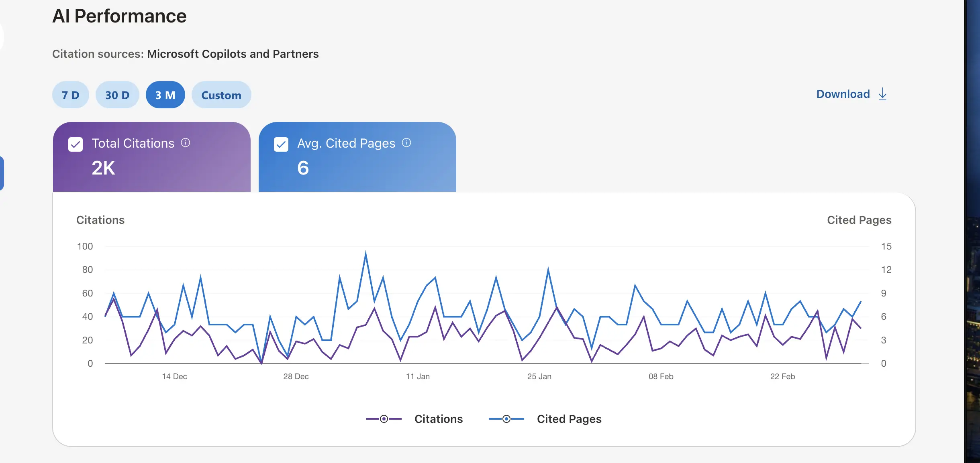Toggle the Cited Pages series visibility
The width and height of the screenshot is (980, 463).
pyautogui.click(x=569, y=418)
